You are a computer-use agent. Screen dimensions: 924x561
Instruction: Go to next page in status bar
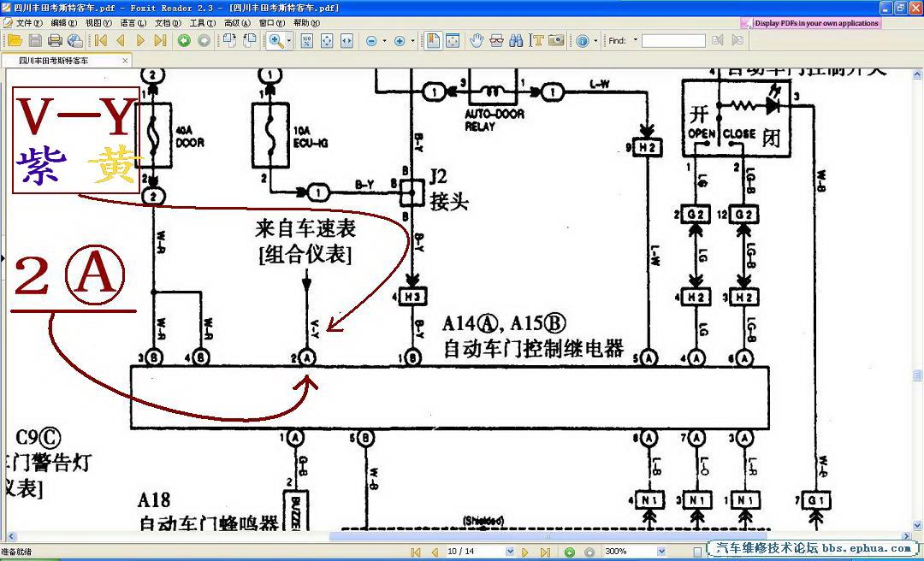click(525, 552)
